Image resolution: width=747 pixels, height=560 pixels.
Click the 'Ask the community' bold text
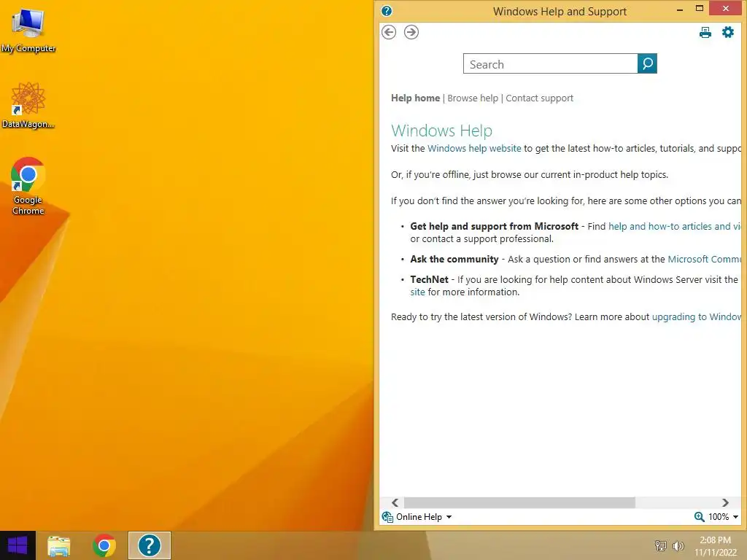coord(454,260)
